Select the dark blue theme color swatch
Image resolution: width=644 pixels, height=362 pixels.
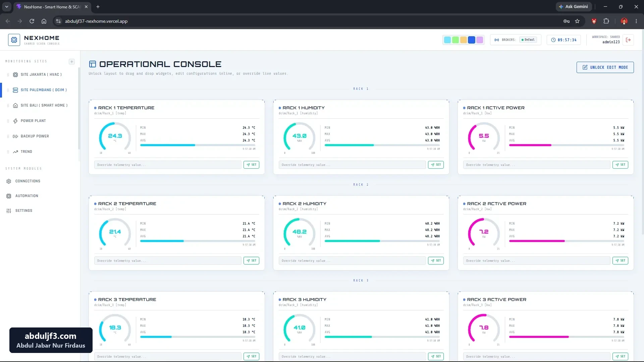coord(472,40)
